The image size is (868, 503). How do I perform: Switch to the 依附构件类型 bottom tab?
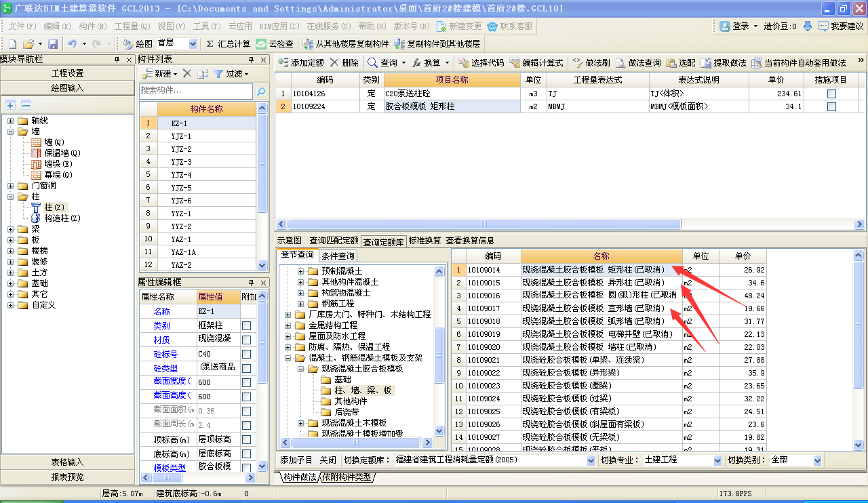(347, 477)
